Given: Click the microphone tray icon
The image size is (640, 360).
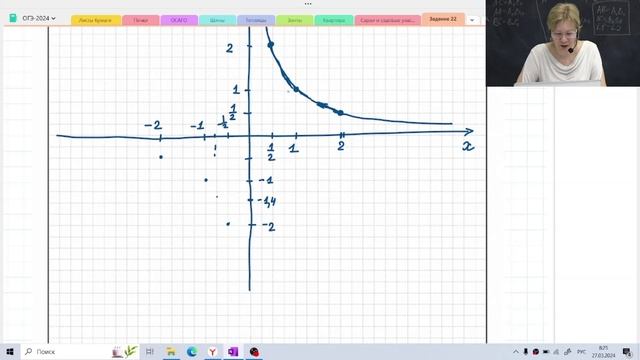Looking at the screenshot, I should click(526, 351).
